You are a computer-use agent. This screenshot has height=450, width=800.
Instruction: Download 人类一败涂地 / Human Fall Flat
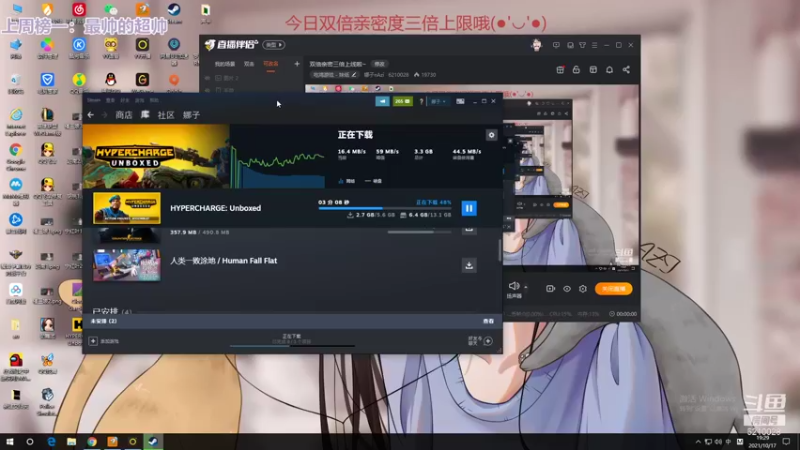click(x=469, y=265)
